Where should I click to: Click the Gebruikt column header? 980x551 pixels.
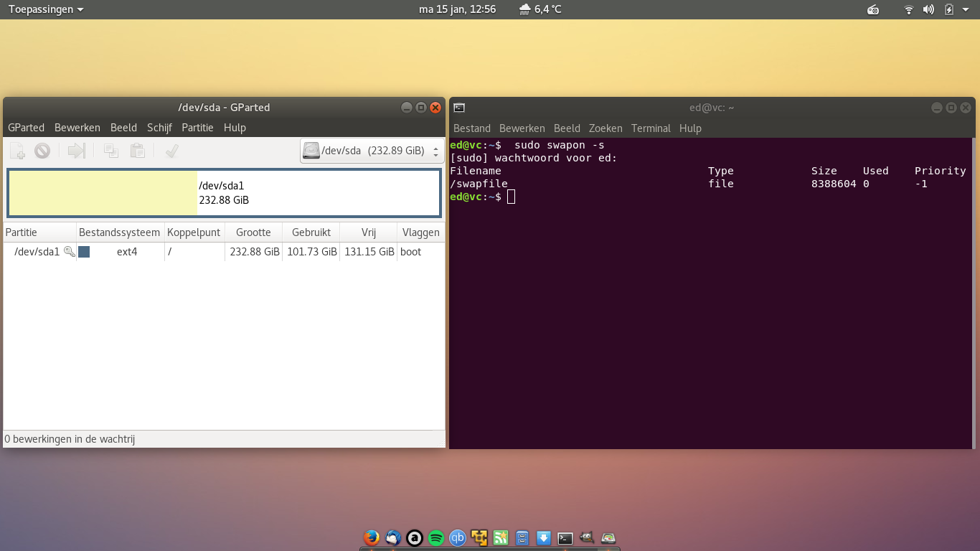click(x=311, y=232)
